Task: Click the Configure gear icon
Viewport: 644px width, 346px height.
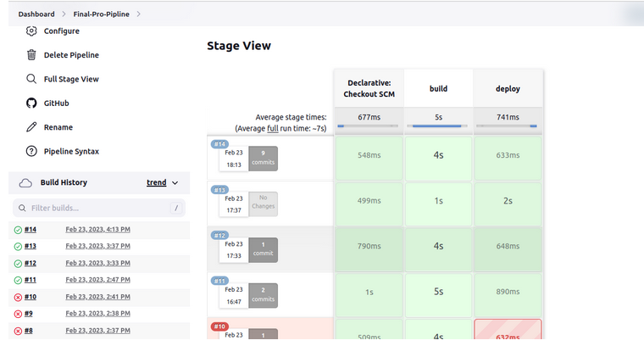Action: point(31,31)
